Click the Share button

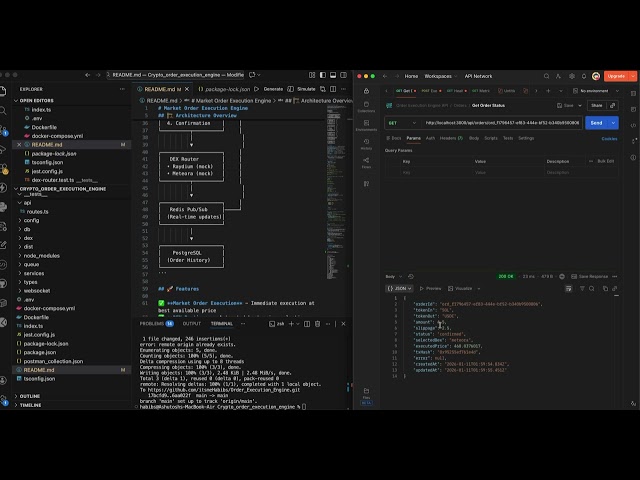click(x=596, y=105)
